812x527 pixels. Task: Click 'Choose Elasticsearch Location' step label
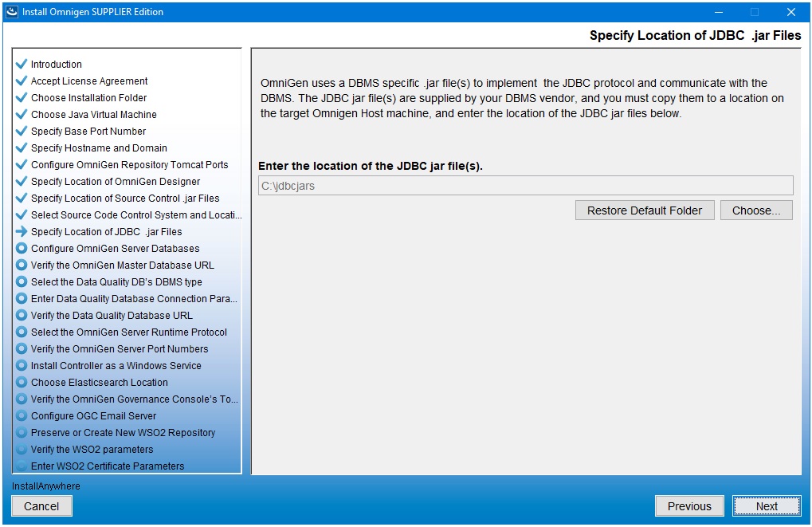pyautogui.click(x=100, y=383)
